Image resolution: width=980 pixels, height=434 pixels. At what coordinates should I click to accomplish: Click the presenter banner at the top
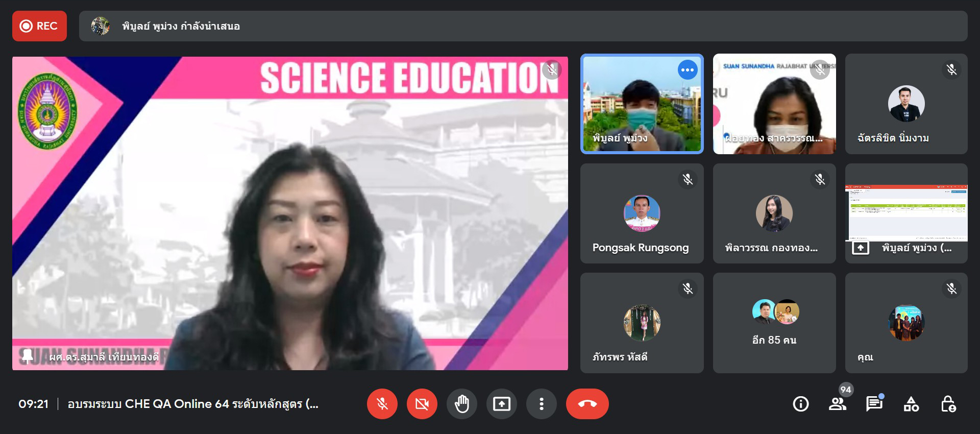523,26
